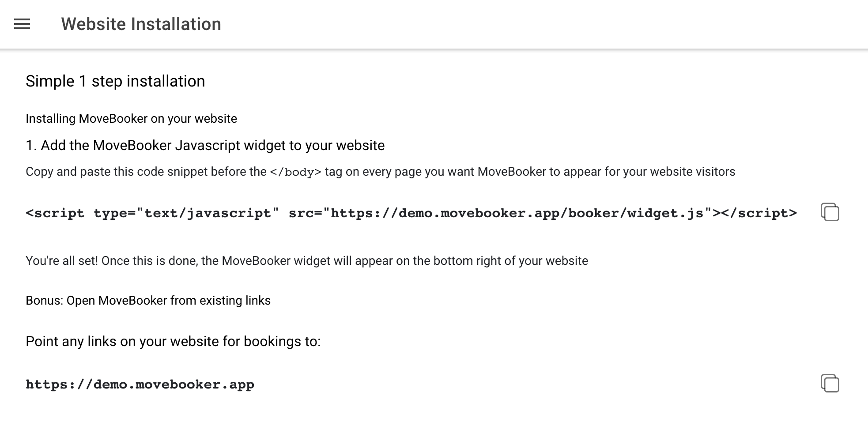Click the type="text/javascript" attribute in snippet
The height and width of the screenshot is (430, 868).
coord(186,213)
